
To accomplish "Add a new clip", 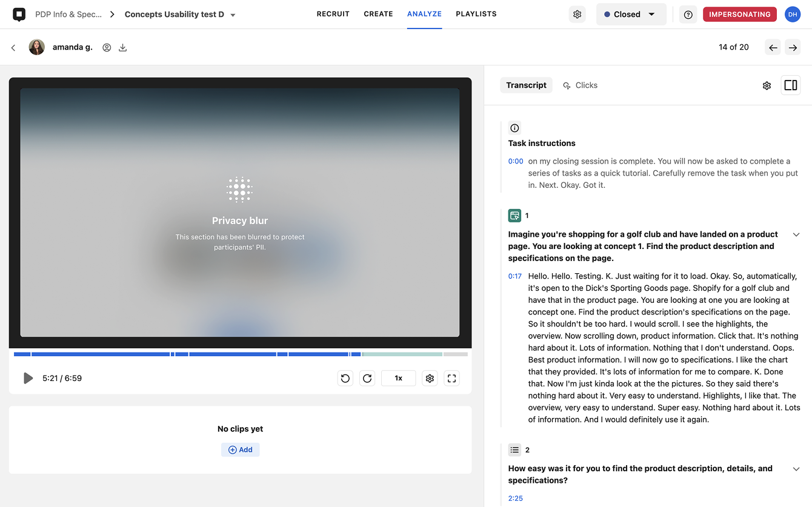I will (x=240, y=449).
